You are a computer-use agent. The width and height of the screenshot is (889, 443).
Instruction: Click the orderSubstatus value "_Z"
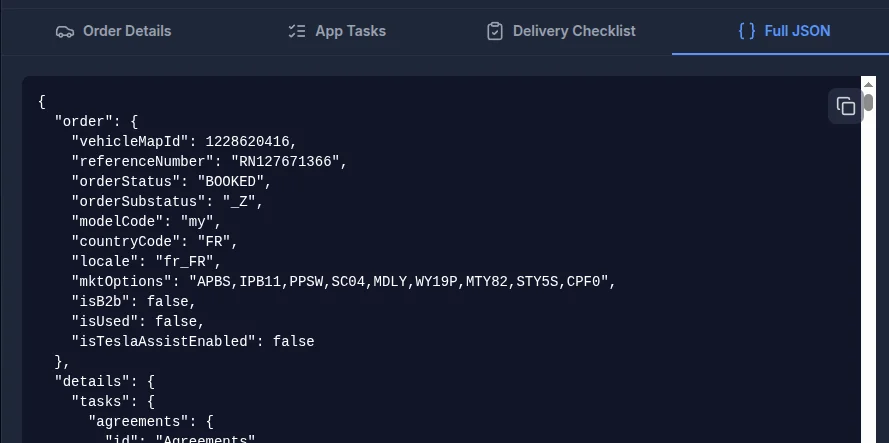click(239, 201)
